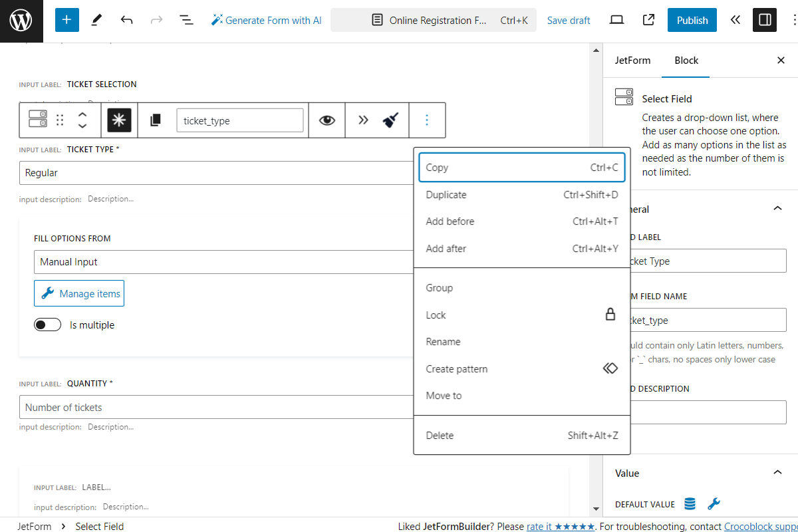Toggle the eye visibility conditions icon

tap(327, 120)
